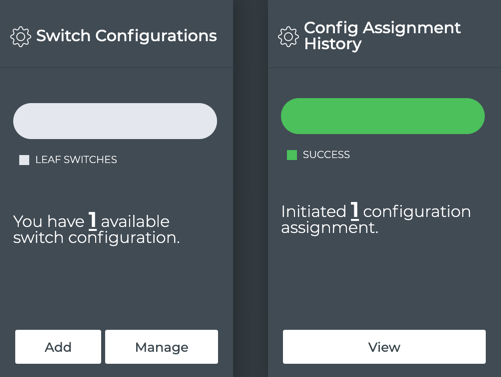The width and height of the screenshot is (501, 377).
Task: Click the word 'assignment.' in history card
Action: pyautogui.click(x=330, y=228)
